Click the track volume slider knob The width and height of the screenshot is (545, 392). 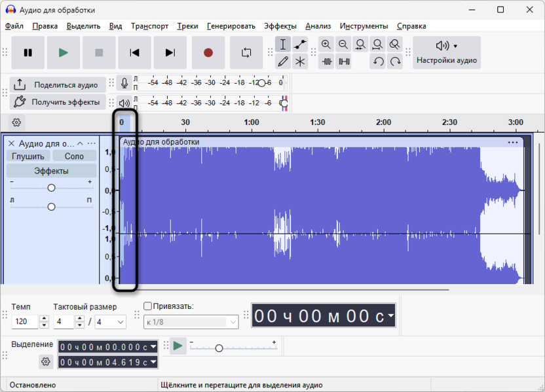coord(51,188)
